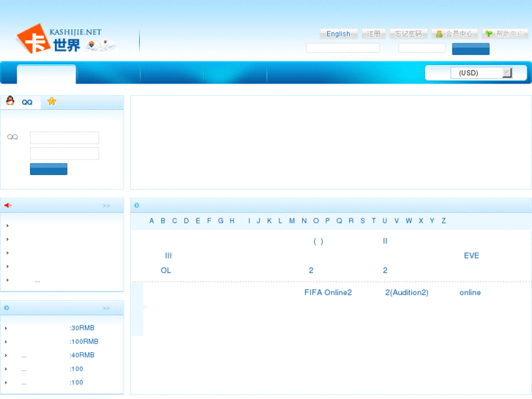Open the game link ending in III
The width and height of the screenshot is (532, 399).
click(x=168, y=256)
